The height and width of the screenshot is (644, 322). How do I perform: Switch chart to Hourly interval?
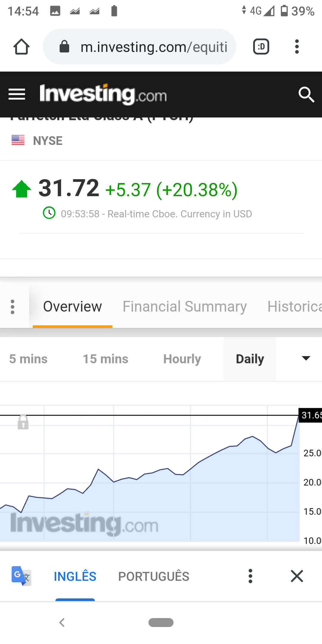pyautogui.click(x=182, y=359)
